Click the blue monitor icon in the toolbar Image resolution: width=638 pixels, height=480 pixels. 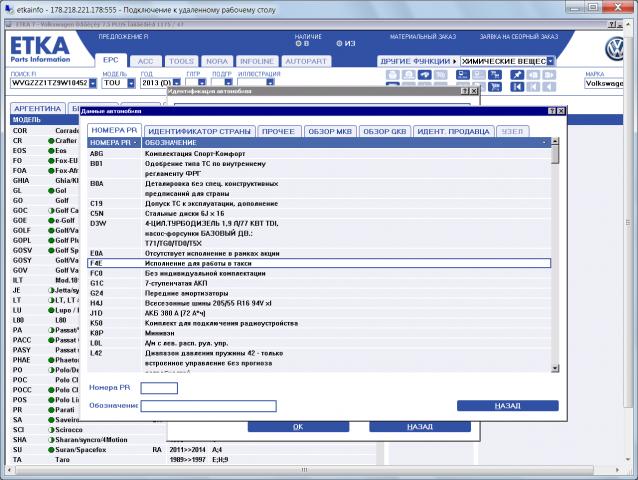pyautogui.click(x=463, y=75)
